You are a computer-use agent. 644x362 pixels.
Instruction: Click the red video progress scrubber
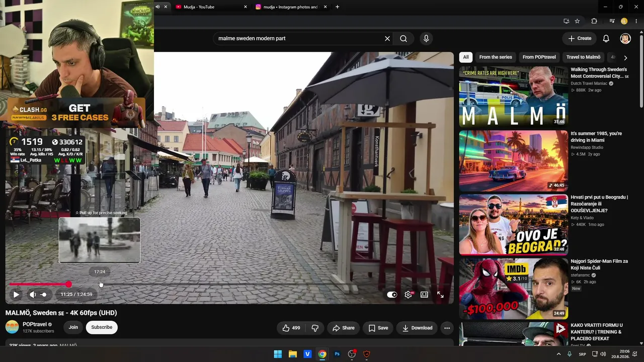[x=68, y=285]
